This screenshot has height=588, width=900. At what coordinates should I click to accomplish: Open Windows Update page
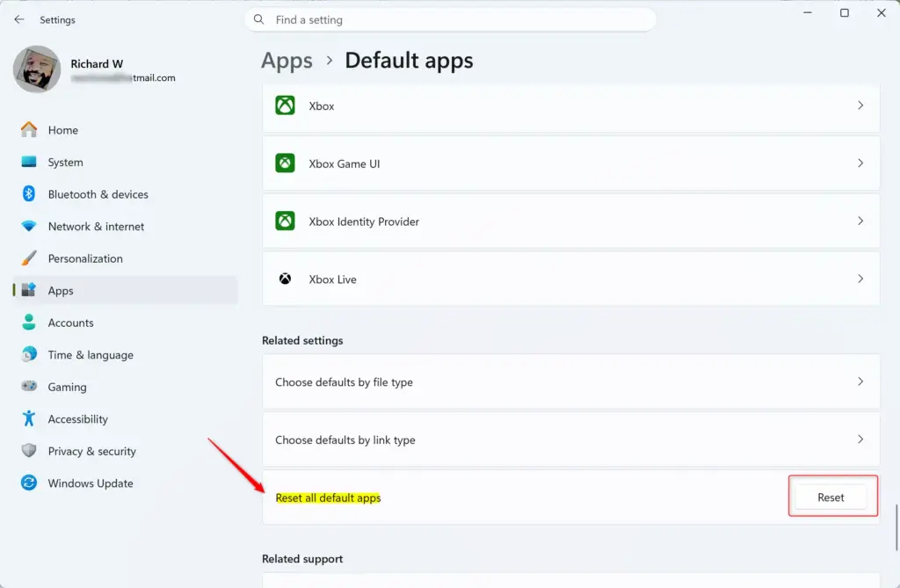click(x=125, y=483)
